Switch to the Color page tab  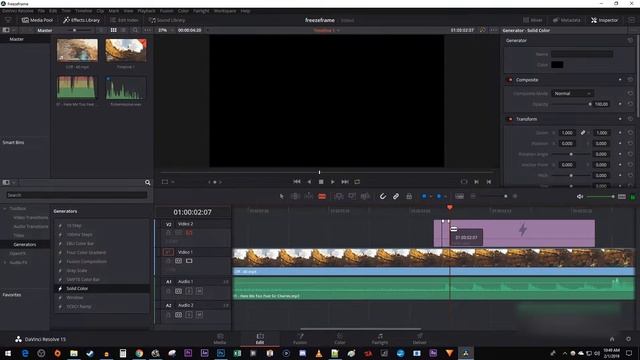click(340, 339)
